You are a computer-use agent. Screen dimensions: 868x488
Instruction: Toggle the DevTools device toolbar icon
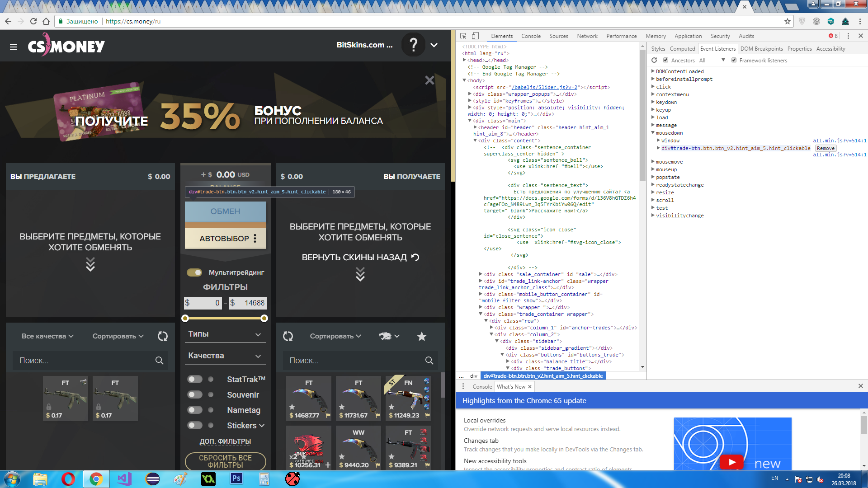[x=475, y=36]
